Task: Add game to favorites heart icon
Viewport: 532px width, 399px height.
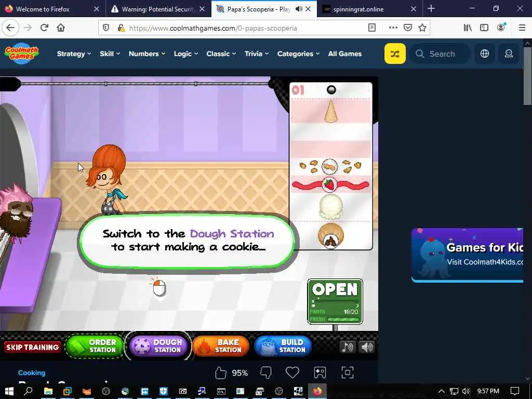Action: coord(292,373)
